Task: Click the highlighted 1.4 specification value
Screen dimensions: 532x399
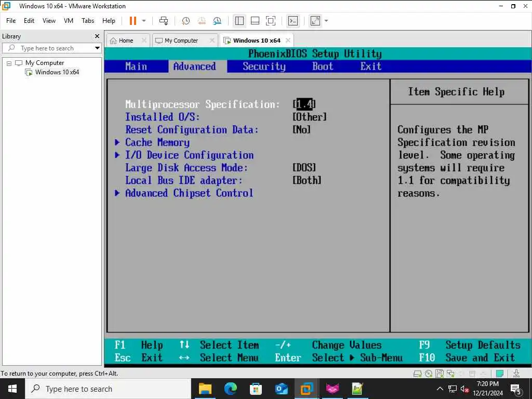Action: (304, 104)
